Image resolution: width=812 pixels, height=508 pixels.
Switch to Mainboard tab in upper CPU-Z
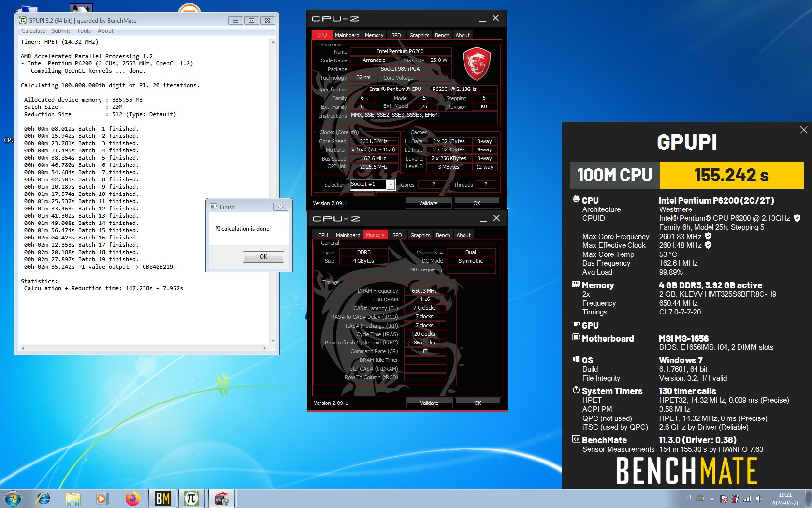pyautogui.click(x=347, y=35)
